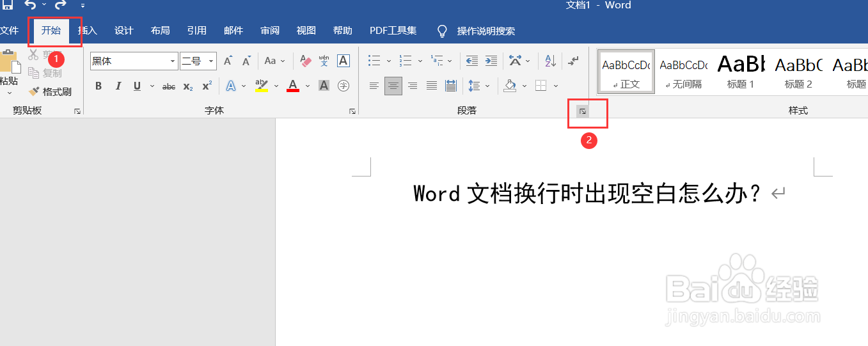
Task: Click the Sort A-Z icon
Action: pos(551,61)
